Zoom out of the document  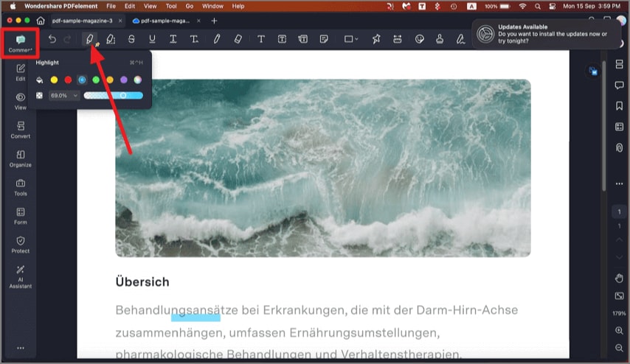(619, 348)
